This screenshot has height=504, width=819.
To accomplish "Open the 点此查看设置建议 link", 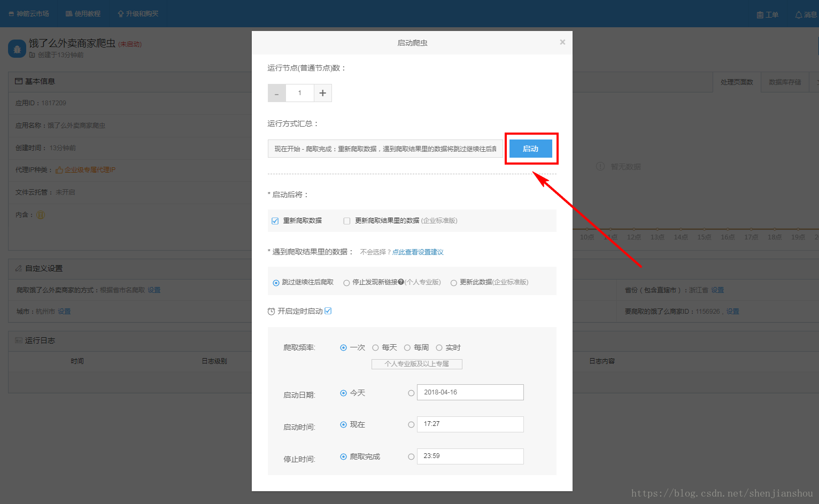I will tap(418, 252).
